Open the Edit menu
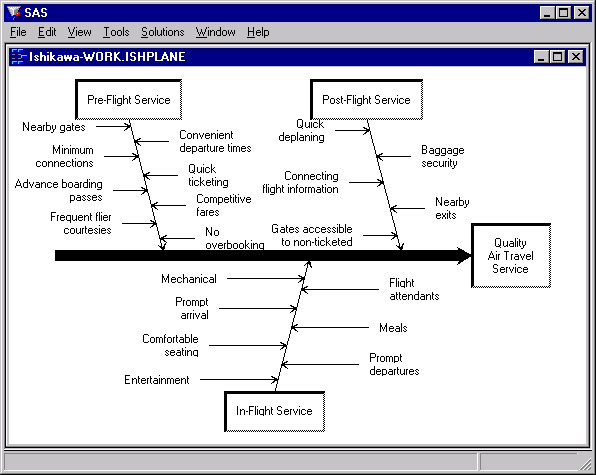The width and height of the screenshot is (596, 475). pyautogui.click(x=47, y=32)
